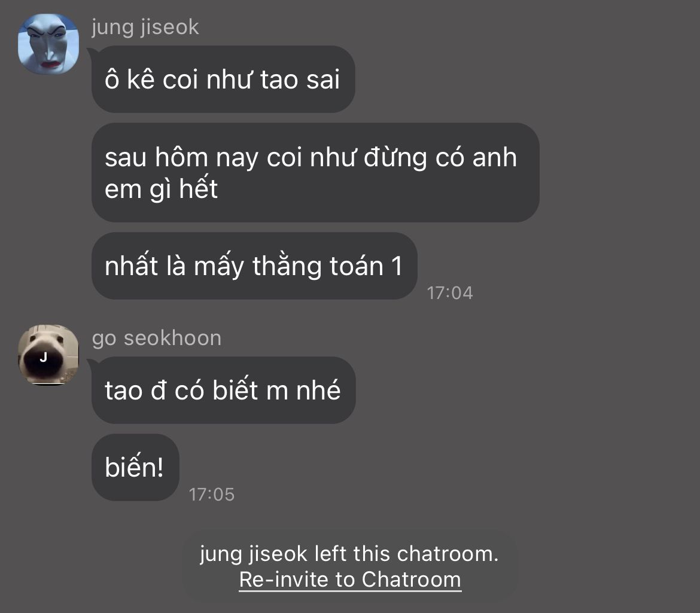Tap the word 'anh' in the second message
This screenshot has width=700, height=613.
(495, 157)
